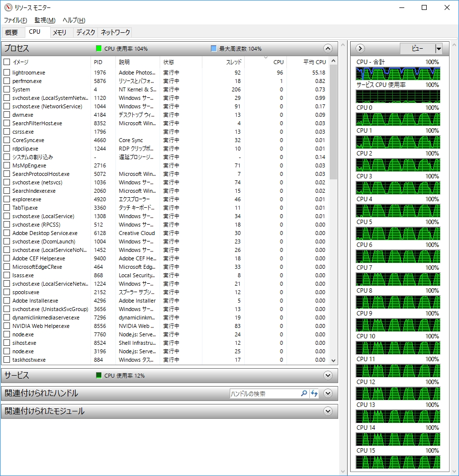Click the CPU 7 usage graph
Image resolution: width=459 pixels, height=476 pixels.
pyautogui.click(x=398, y=279)
